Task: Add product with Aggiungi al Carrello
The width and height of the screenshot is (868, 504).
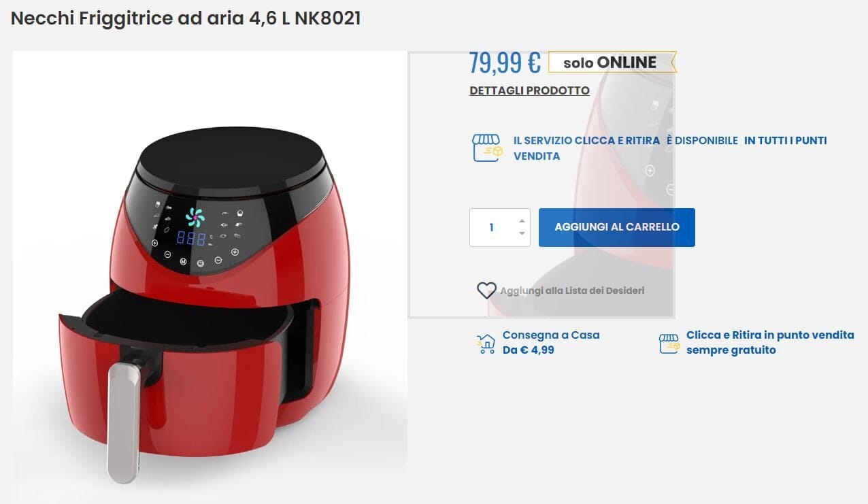Action: pyautogui.click(x=617, y=227)
